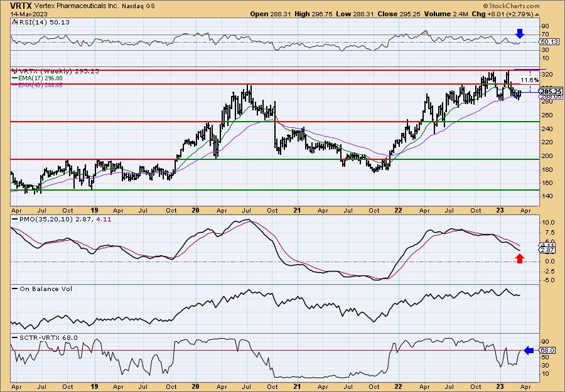The height and width of the screenshot is (392, 565).
Task: Click the 50 label on the SCTR axis
Action: point(545,357)
